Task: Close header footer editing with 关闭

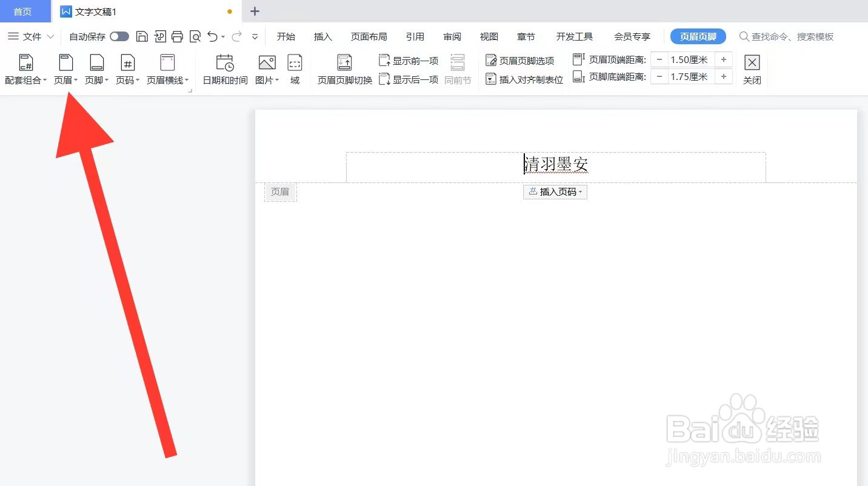Action: pos(752,69)
